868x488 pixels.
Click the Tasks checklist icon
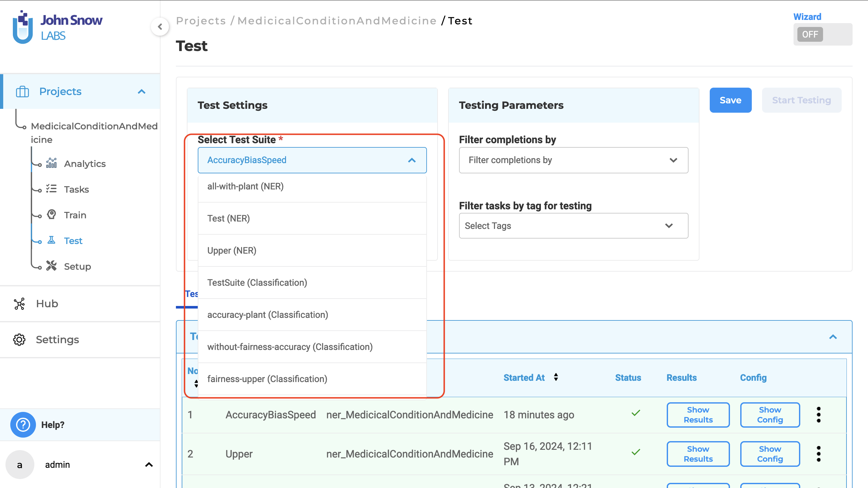click(x=51, y=189)
